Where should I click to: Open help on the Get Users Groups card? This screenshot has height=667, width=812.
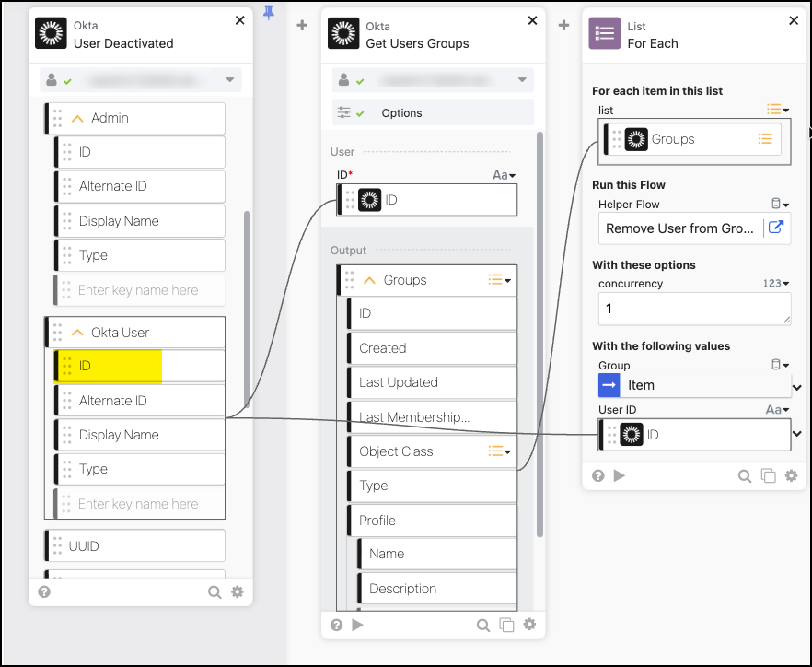(337, 625)
